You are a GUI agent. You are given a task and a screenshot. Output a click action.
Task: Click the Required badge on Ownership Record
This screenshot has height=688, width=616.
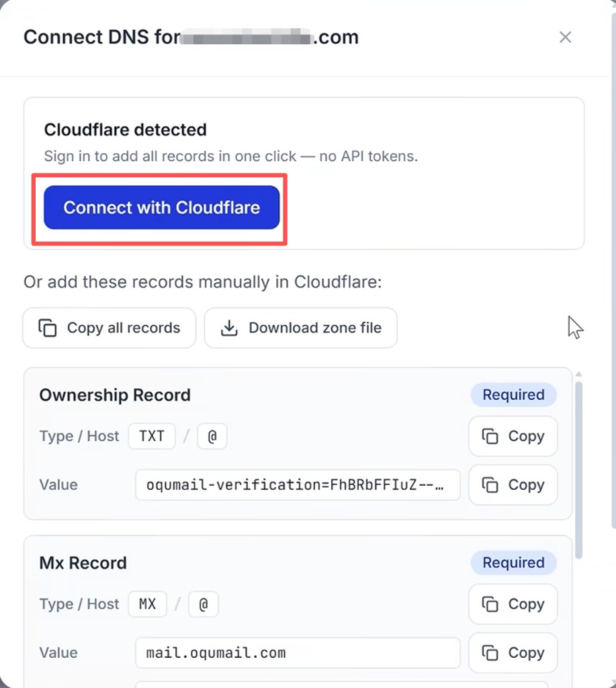513,395
